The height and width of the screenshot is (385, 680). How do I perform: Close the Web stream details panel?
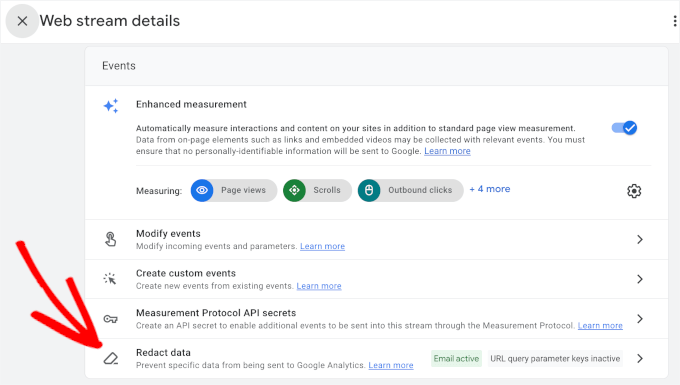22,21
